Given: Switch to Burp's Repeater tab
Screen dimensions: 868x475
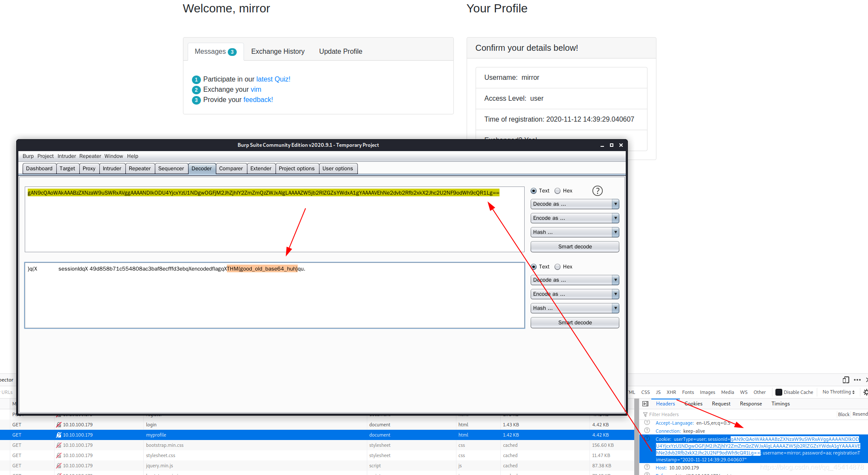Looking at the screenshot, I should pos(139,169).
